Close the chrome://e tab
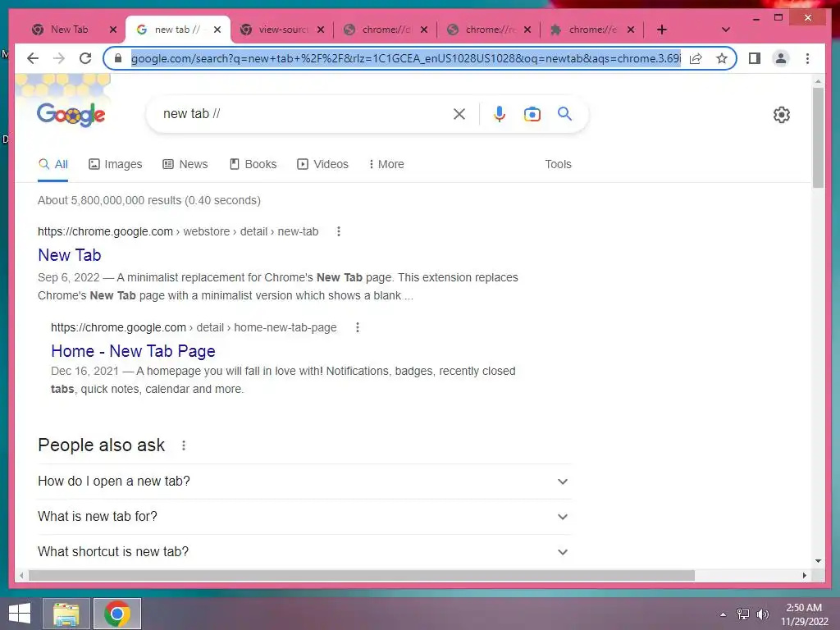The width and height of the screenshot is (840, 630). click(631, 30)
